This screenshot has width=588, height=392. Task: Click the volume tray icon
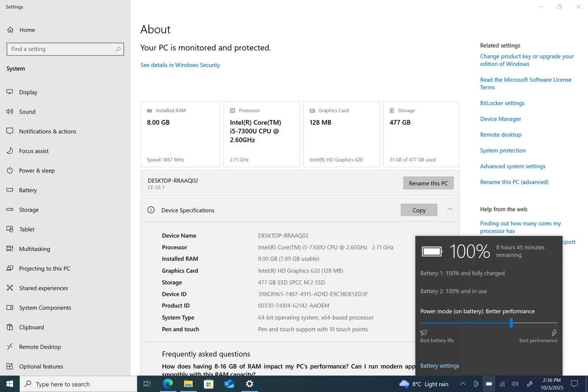(x=515, y=384)
